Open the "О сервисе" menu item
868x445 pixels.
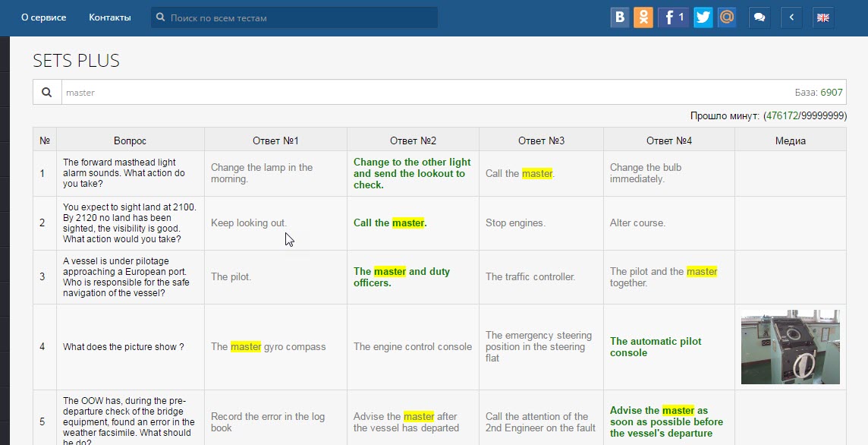tap(43, 17)
